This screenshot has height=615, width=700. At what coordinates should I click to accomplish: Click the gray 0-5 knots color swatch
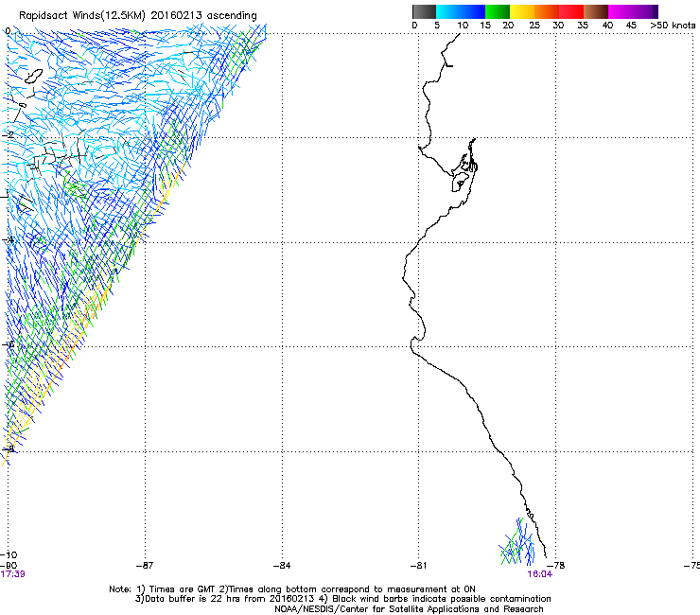pos(424,11)
